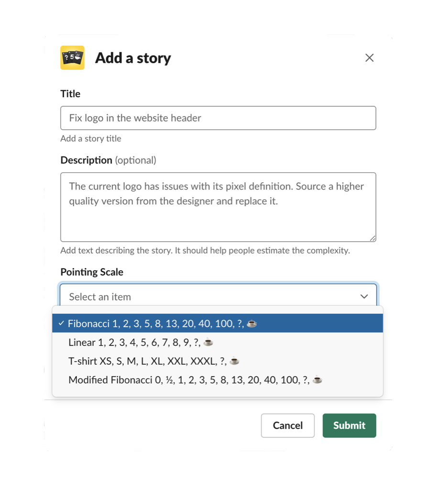
Task: Click the 'Add a story' heading text
Action: (x=133, y=58)
